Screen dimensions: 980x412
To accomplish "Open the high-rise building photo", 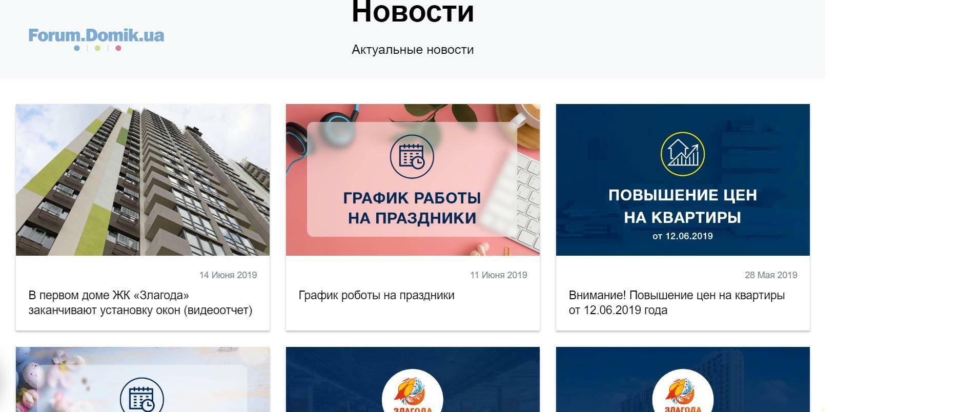I will tap(142, 180).
